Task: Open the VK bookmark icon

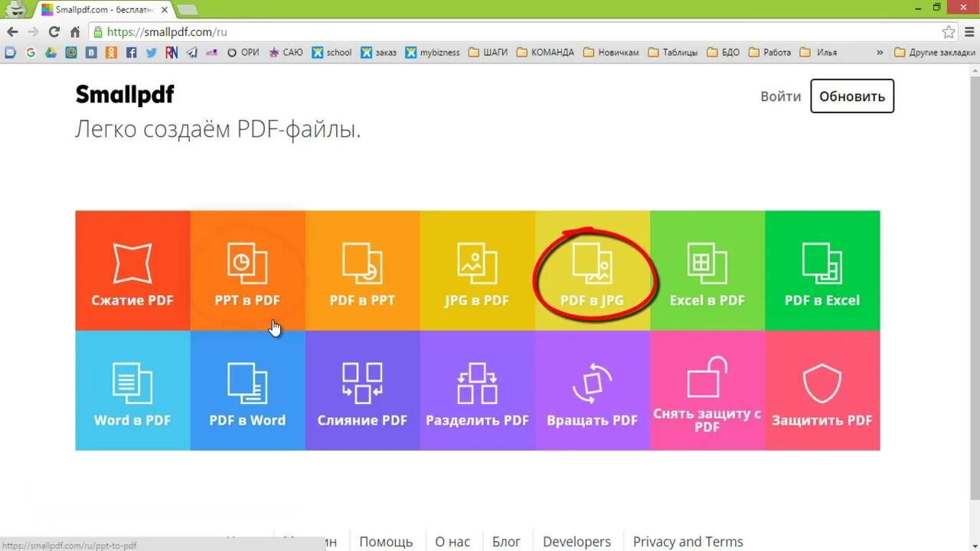Action: (x=91, y=53)
